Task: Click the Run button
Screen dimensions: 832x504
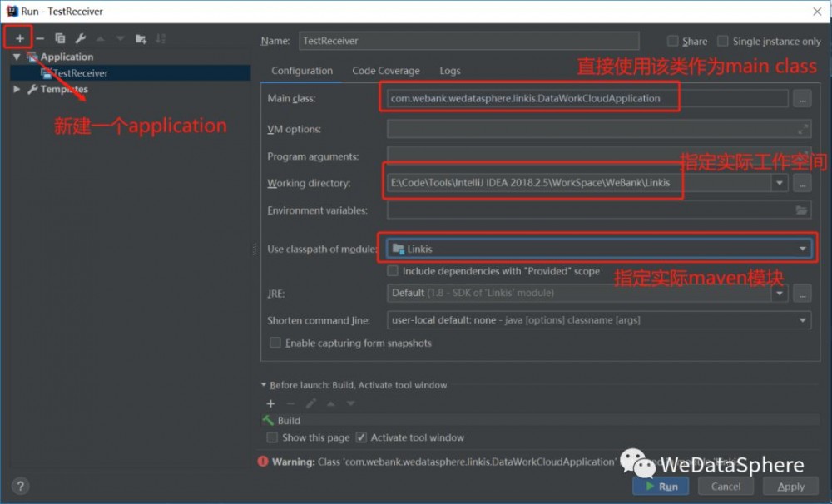Action: point(661,486)
